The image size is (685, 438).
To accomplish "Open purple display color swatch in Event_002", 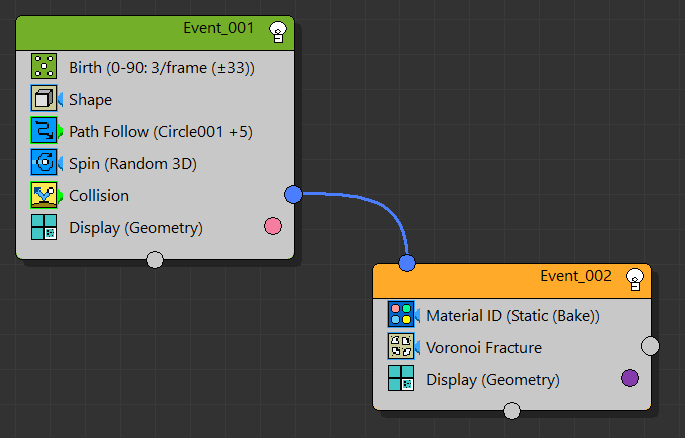I will 629,379.
